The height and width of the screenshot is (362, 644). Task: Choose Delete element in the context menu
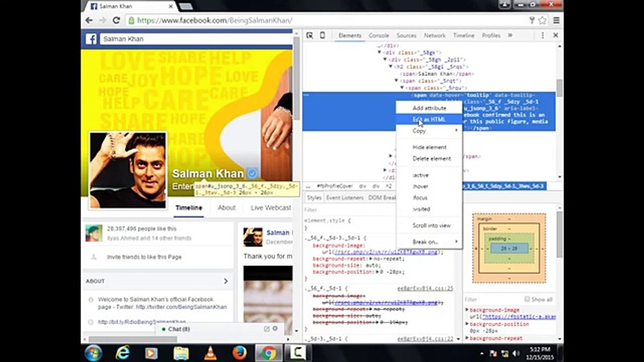429,158
